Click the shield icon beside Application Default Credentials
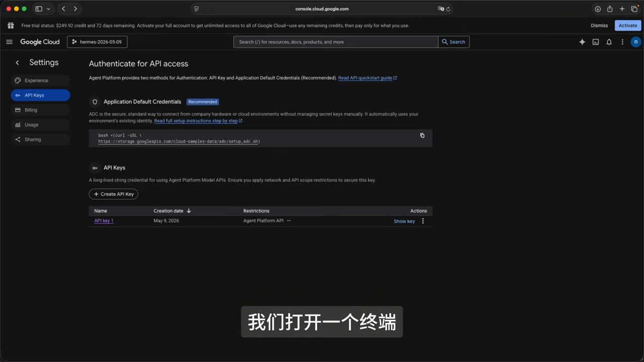Image resolution: width=644 pixels, height=362 pixels. (x=95, y=102)
